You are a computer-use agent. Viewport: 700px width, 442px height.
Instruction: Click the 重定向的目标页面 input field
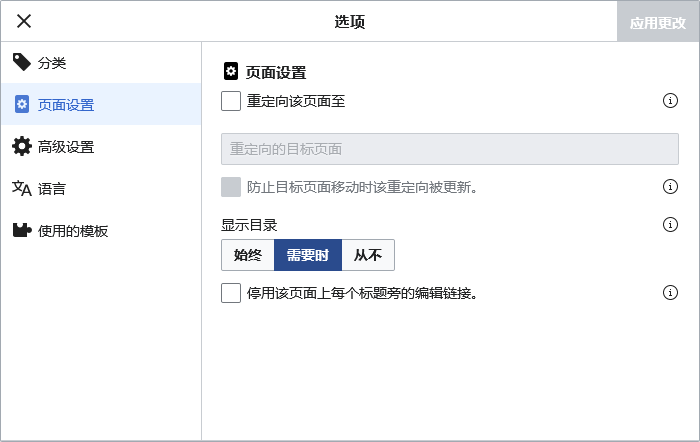tap(449, 149)
